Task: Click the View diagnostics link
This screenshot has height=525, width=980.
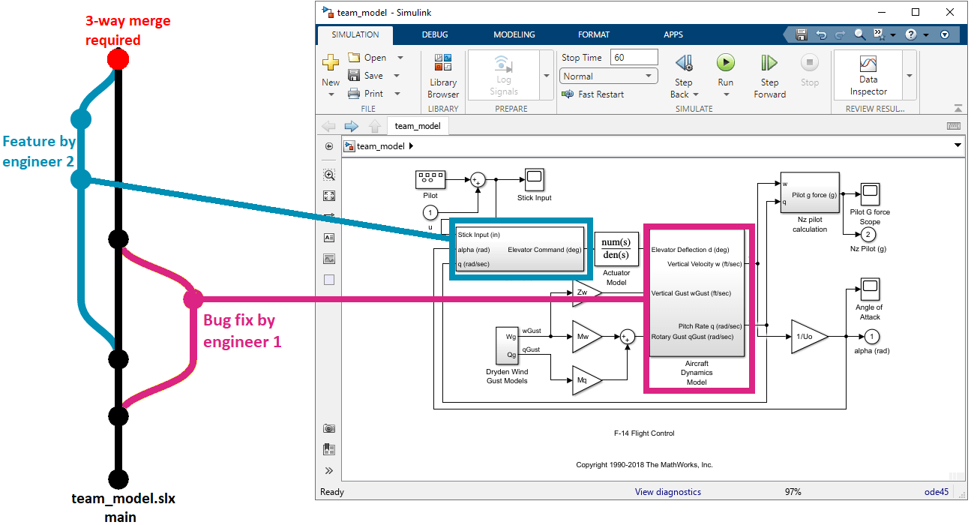Action: [667, 492]
